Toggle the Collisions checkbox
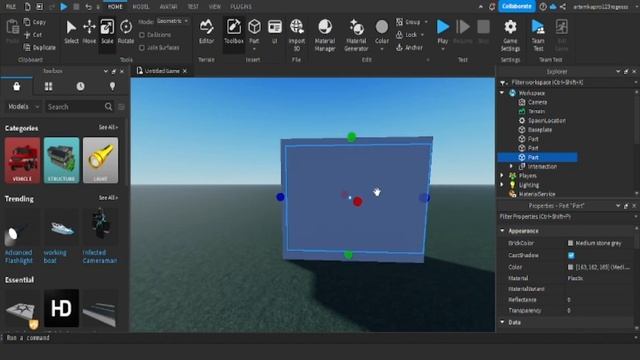 tap(142, 35)
